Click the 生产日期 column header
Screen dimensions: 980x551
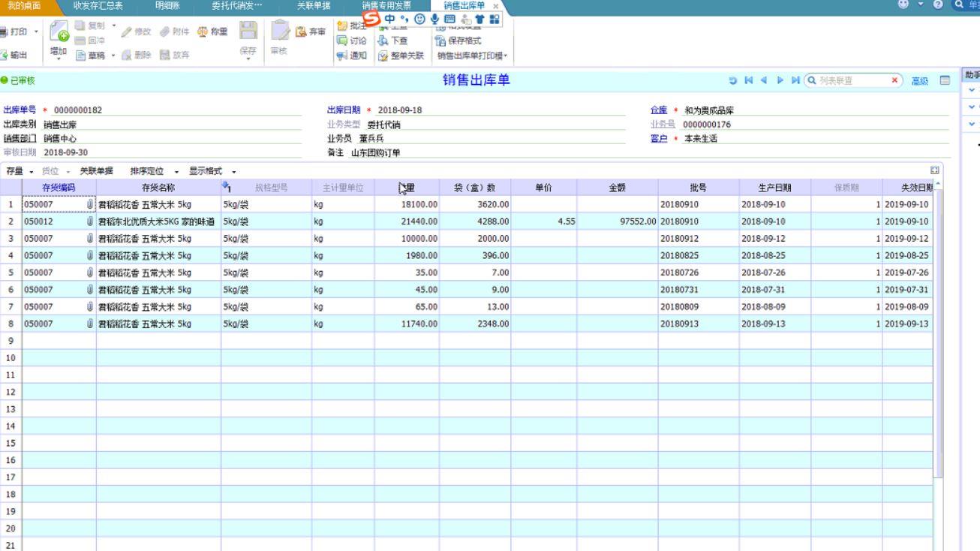pyautogui.click(x=775, y=187)
